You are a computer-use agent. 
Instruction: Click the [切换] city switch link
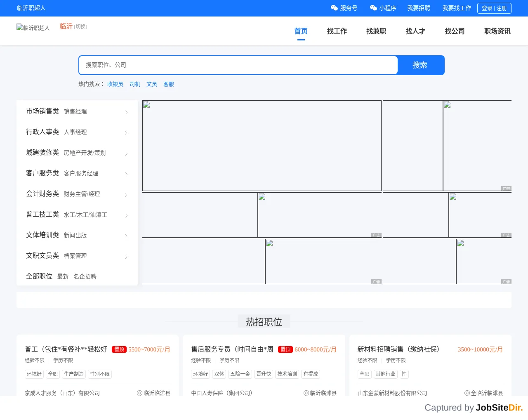[80, 27]
